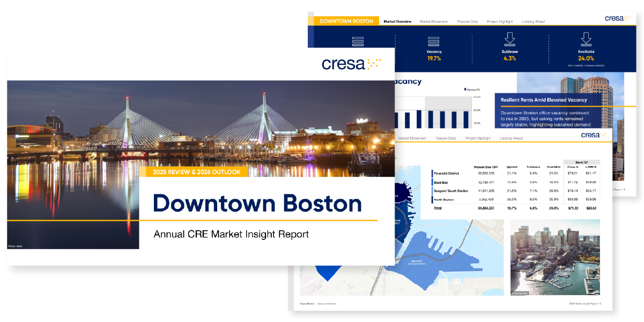The height and width of the screenshot is (322, 644).
Task: Click the navy legend color swatch
Action: [465, 89]
